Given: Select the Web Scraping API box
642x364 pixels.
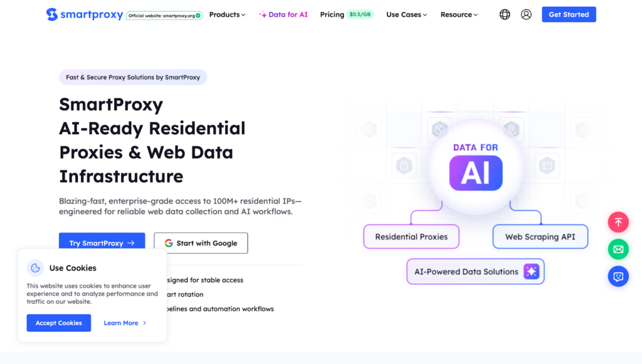Looking at the screenshot, I should pos(540,237).
